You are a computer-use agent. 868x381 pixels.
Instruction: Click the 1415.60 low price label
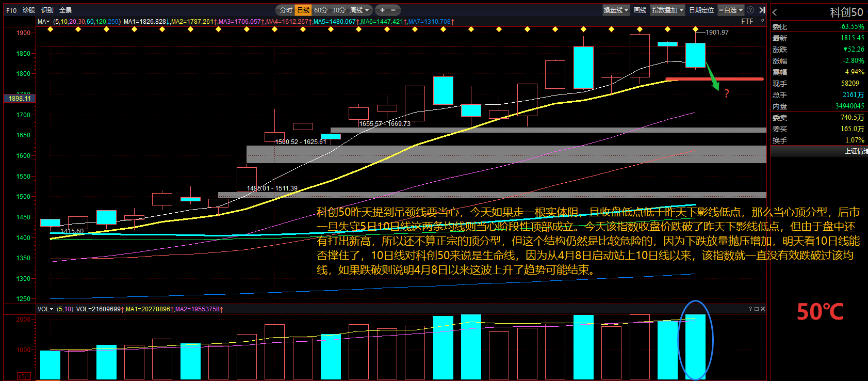(x=72, y=231)
